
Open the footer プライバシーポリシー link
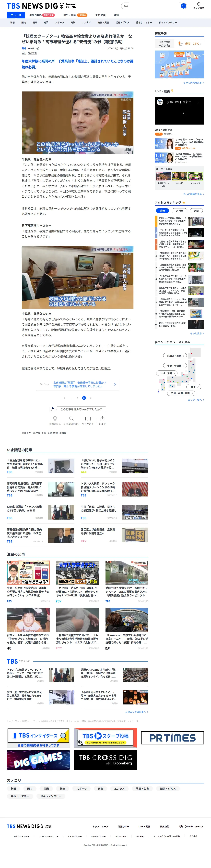tap(48, 836)
